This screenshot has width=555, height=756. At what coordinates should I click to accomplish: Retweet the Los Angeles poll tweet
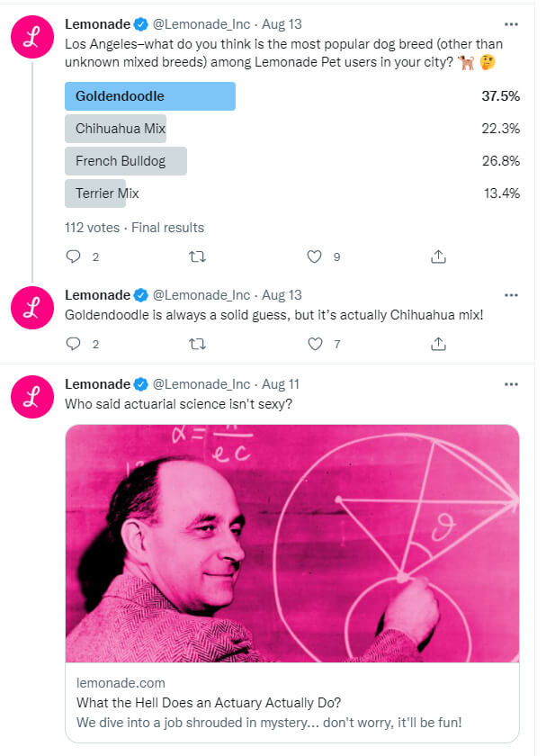(x=198, y=256)
